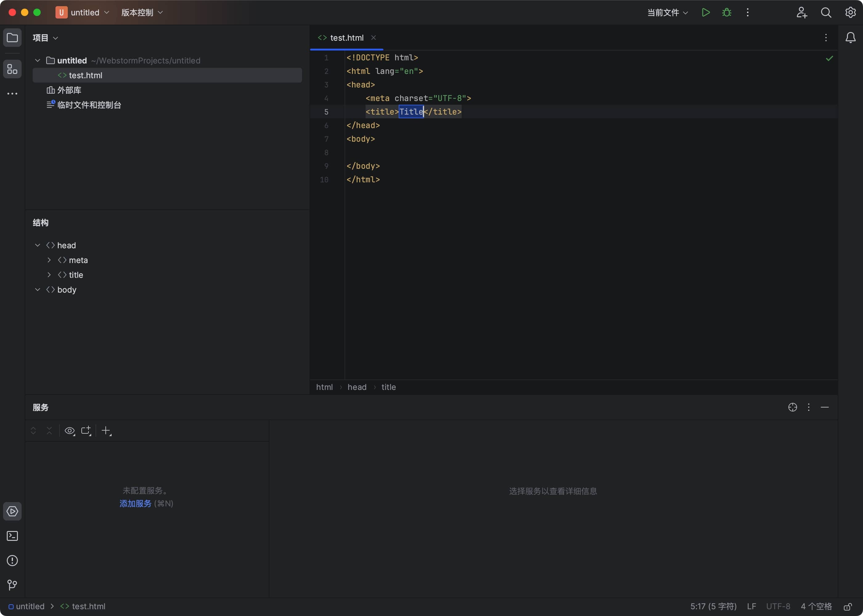Open the 当前文件 run configuration dropdown
This screenshot has height=616, width=863.
click(667, 13)
